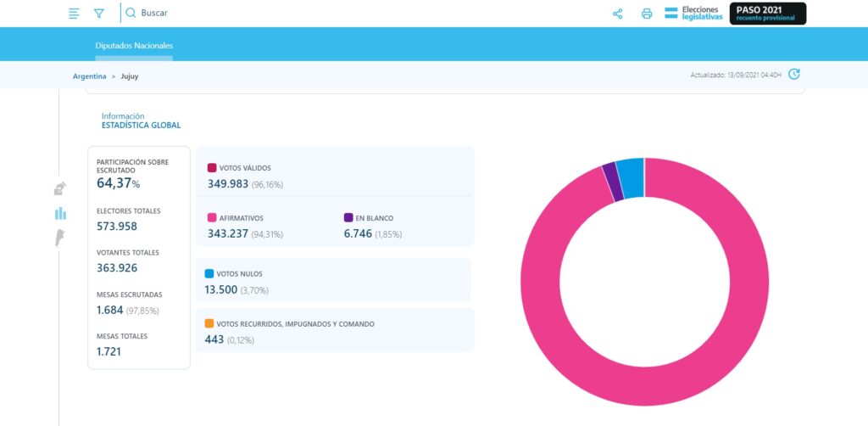Click the ESTADÍSTICA GLOBAL heading
Viewport: 868px width, 426px height.
click(142, 126)
